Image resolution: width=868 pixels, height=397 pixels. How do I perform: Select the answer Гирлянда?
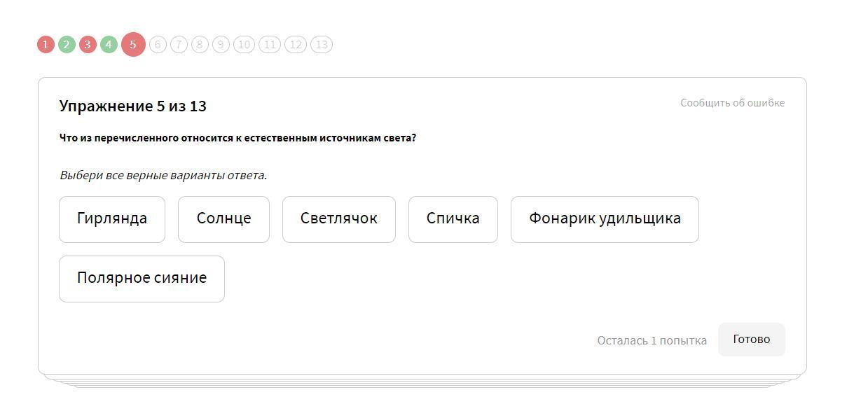(x=112, y=219)
